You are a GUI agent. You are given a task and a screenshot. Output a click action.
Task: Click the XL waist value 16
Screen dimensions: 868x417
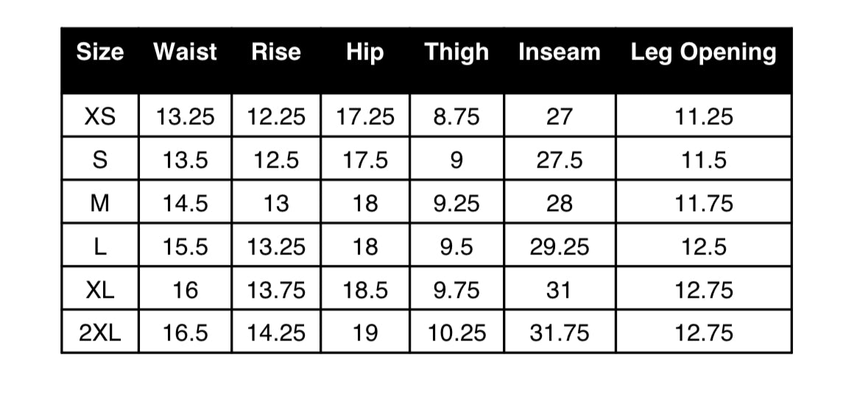[x=185, y=289]
